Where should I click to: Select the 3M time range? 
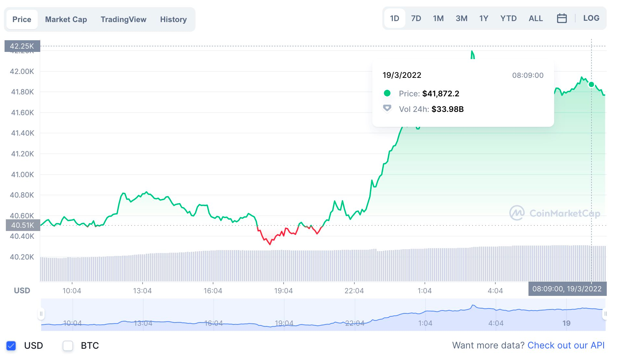[x=462, y=18]
